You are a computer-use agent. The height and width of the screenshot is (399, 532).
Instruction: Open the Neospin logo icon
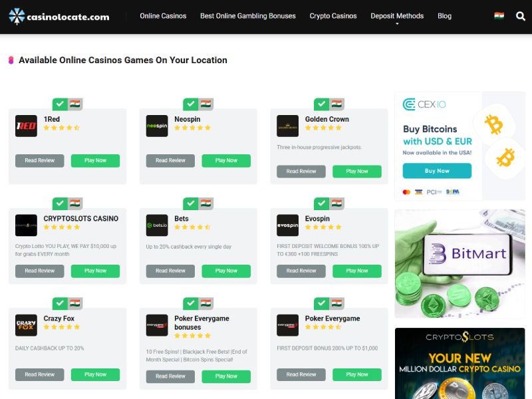(157, 126)
